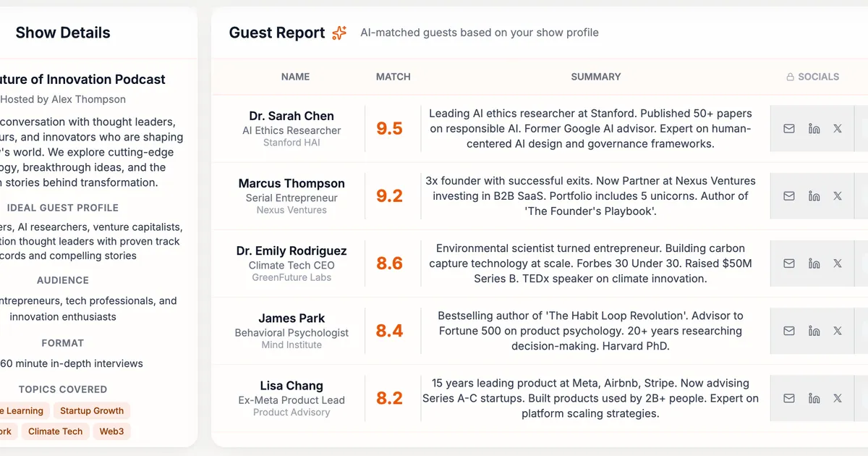Click the email icon for Dr. Sarah Chen
868x456 pixels.
(x=789, y=129)
